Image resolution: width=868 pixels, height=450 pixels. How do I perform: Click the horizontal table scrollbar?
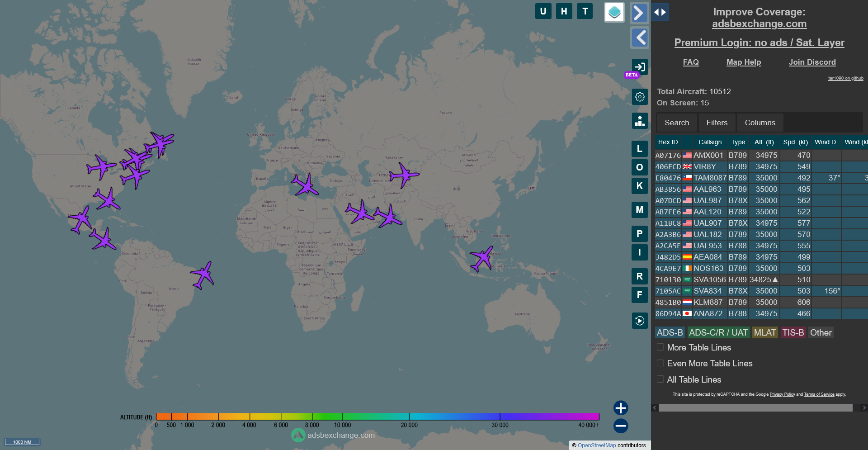[755, 408]
